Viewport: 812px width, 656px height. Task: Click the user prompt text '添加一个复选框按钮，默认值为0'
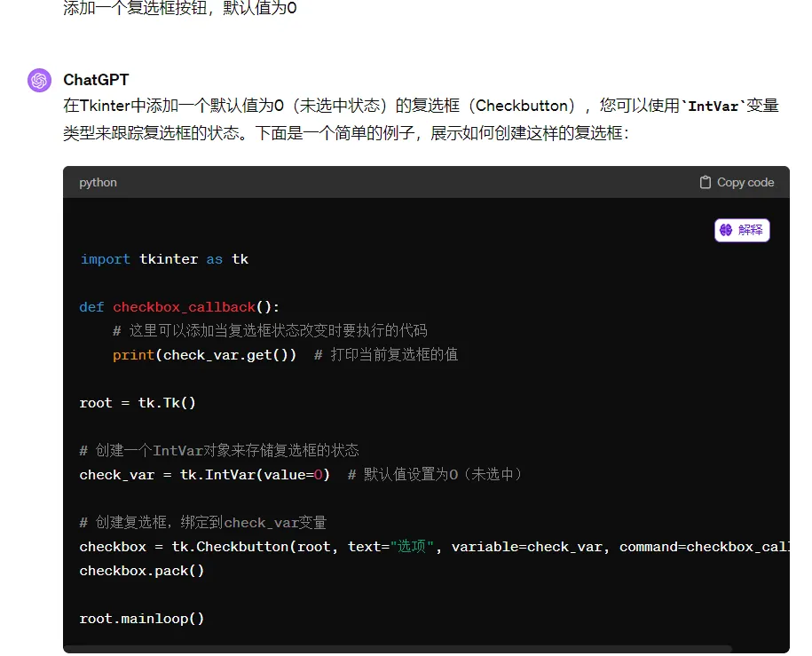179,8
